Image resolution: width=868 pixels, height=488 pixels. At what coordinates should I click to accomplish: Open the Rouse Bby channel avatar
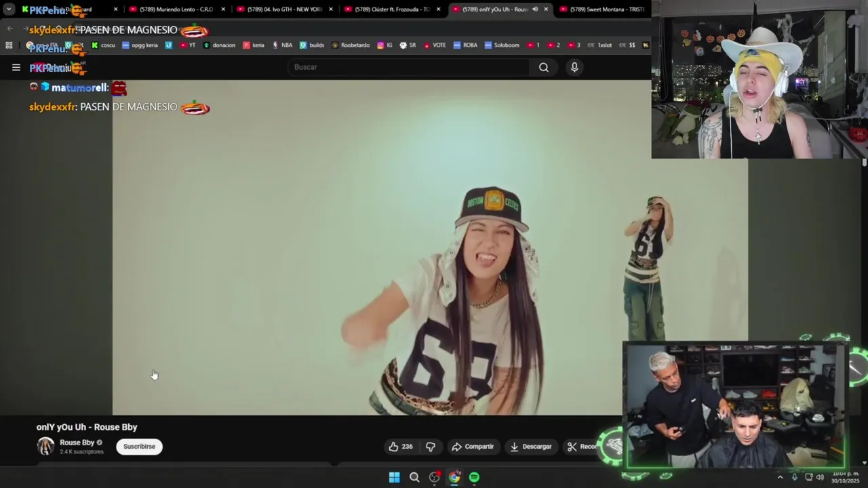(45, 446)
